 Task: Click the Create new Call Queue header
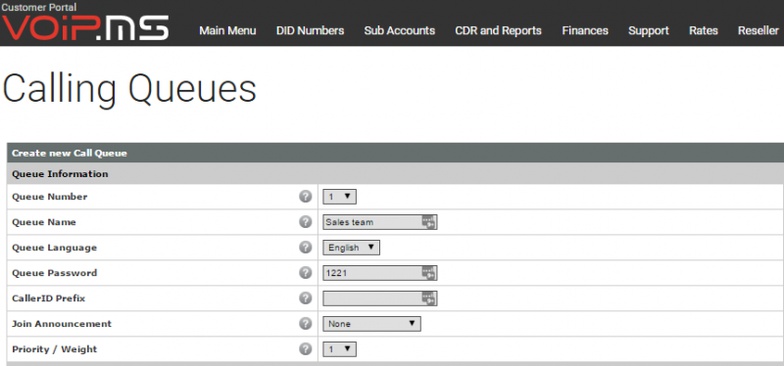tap(70, 153)
